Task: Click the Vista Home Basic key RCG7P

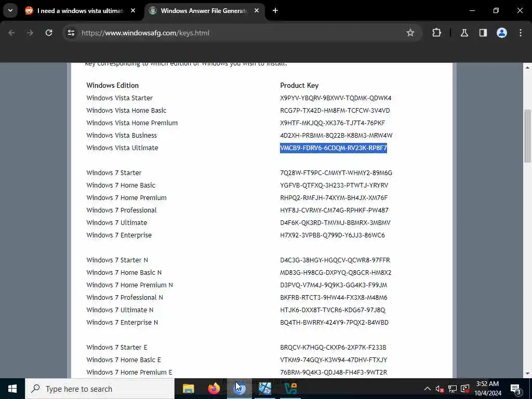Action: (x=335, y=111)
